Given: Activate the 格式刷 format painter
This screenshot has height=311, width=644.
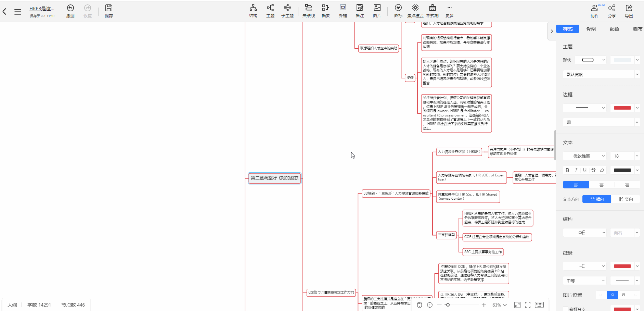Looking at the screenshot, I should 433,11.
